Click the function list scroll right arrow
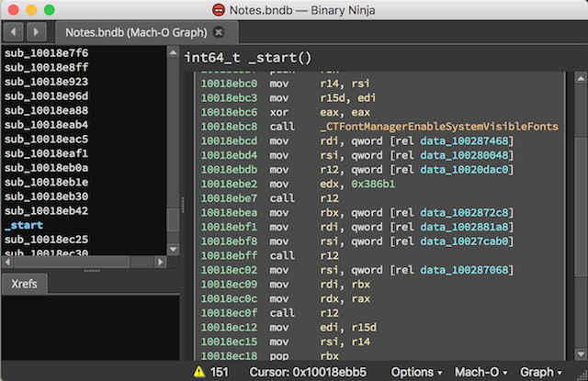588x381 pixels. point(160,262)
